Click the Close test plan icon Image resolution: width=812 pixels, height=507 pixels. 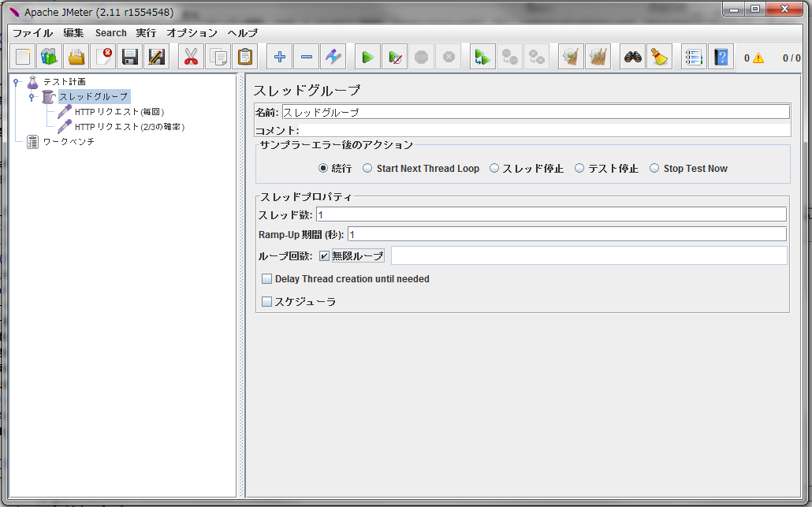(x=103, y=57)
